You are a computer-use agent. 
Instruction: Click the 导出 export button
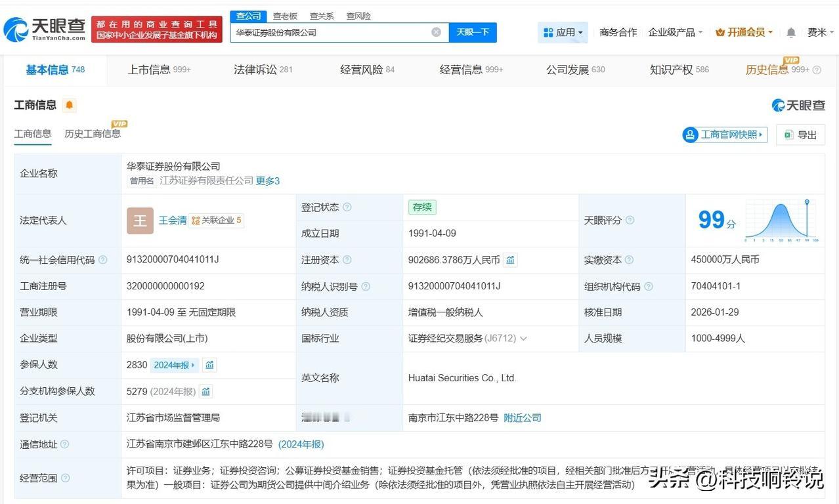point(800,135)
